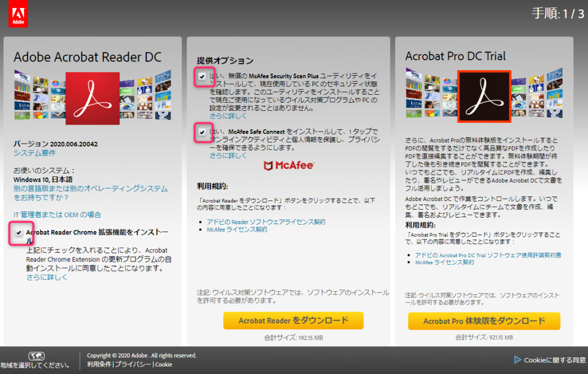The height and width of the screenshot is (374, 588).
Task: Open さらに詳しく under McAfee Safe Connect
Action: (228, 155)
